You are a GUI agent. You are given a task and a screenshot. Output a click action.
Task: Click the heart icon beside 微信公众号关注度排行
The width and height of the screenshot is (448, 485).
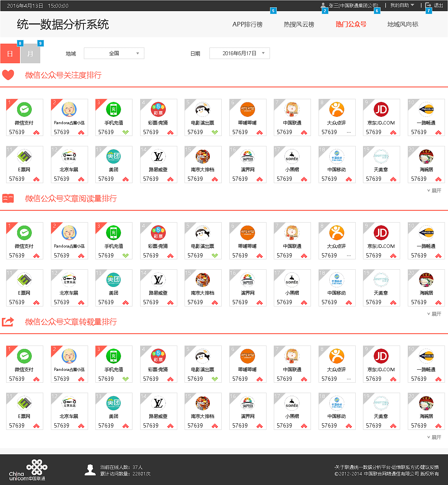pos(8,75)
